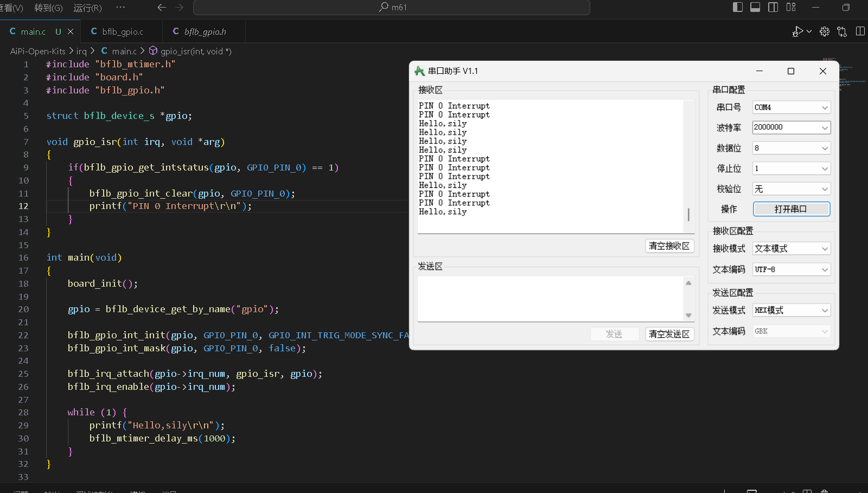Open the 校验位 dropdown showing 无
The image size is (868, 493).
tap(792, 189)
